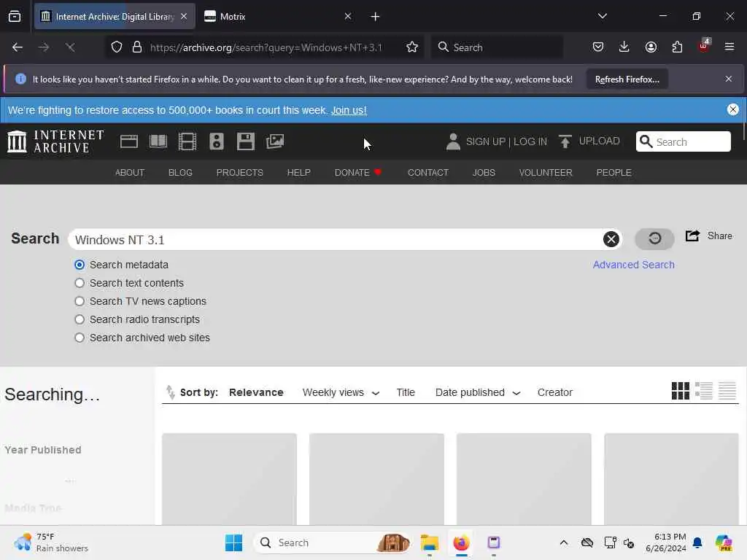Click SIGN UP link
Viewport: 747px width, 560px height.
[485, 141]
